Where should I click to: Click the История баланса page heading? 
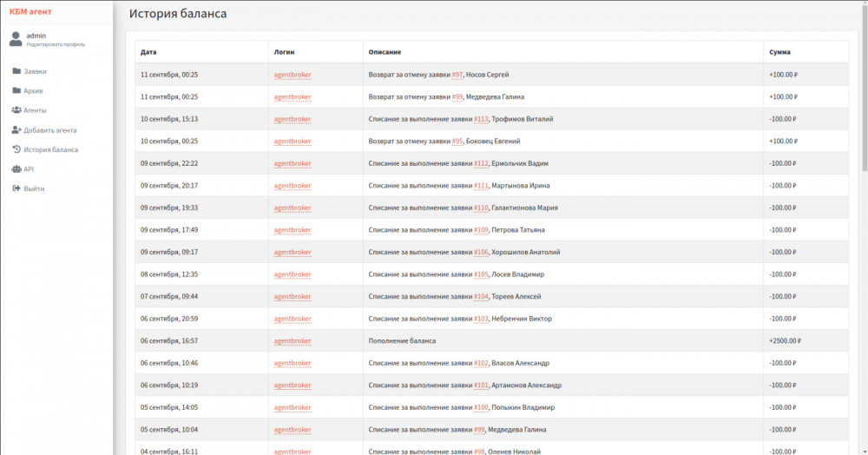point(178,13)
